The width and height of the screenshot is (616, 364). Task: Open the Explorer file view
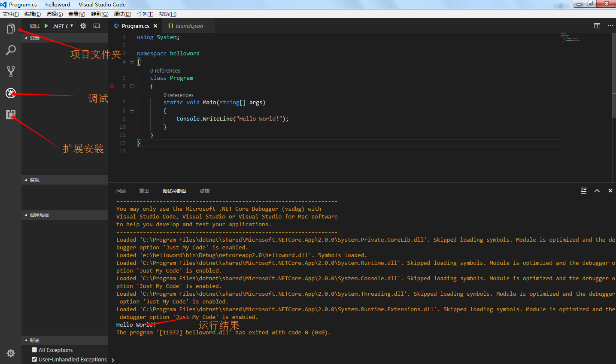click(x=11, y=29)
